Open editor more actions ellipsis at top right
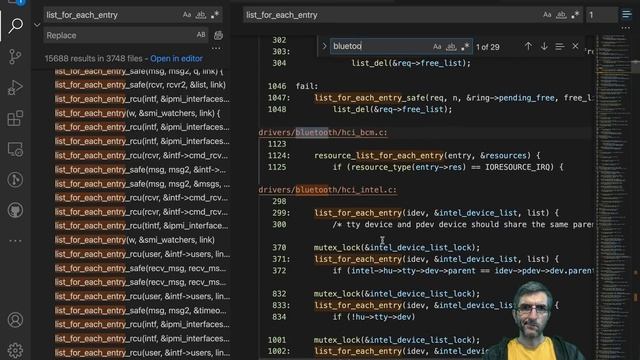Screen dimensions: 640x360 pyautogui.click(x=626, y=29)
